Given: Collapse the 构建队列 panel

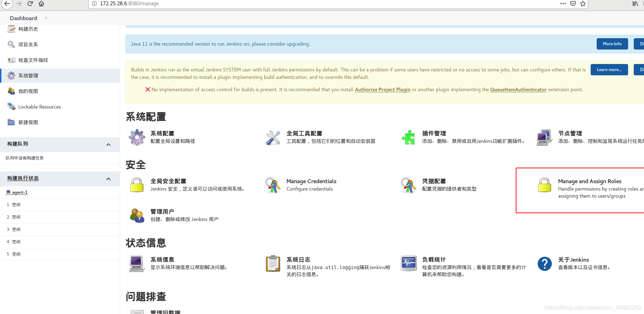Looking at the screenshot, I should [x=108, y=144].
